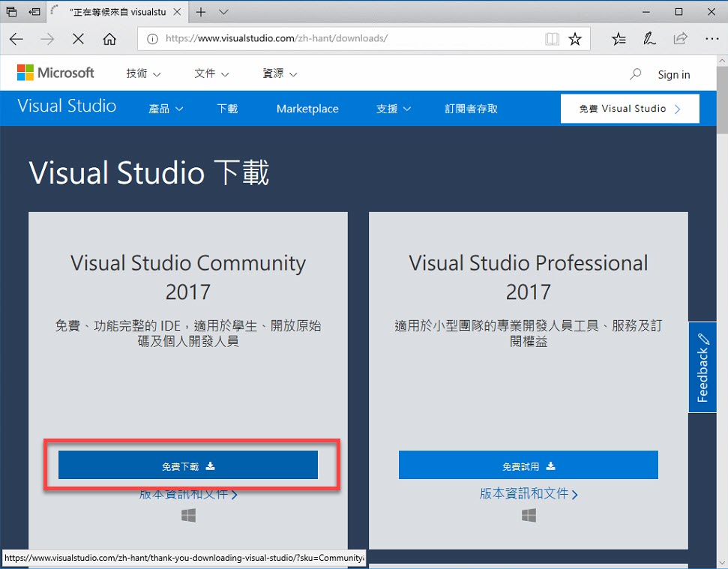The width and height of the screenshot is (728, 569).
Task: Expand the 文件 dropdown menu
Action: coord(211,73)
